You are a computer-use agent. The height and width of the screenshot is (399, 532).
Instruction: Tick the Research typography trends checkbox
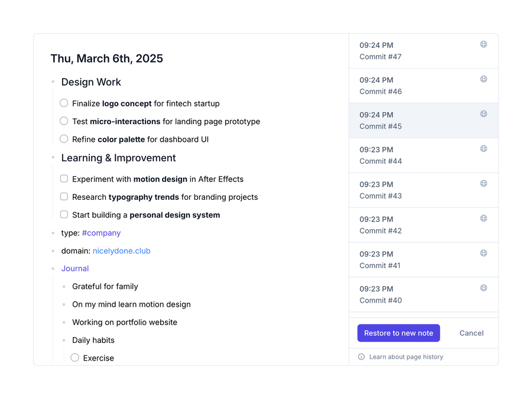click(64, 196)
